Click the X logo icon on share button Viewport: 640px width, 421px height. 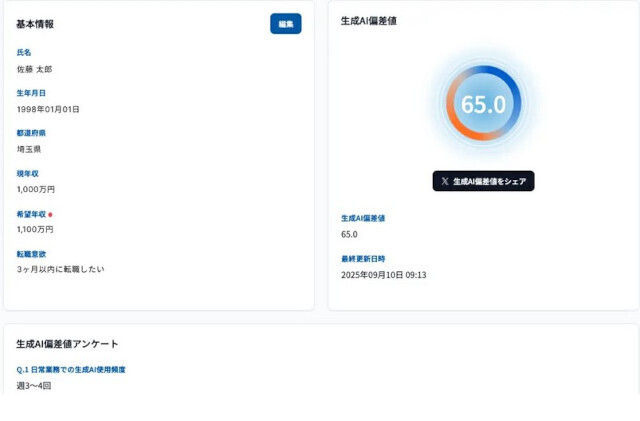pos(445,182)
